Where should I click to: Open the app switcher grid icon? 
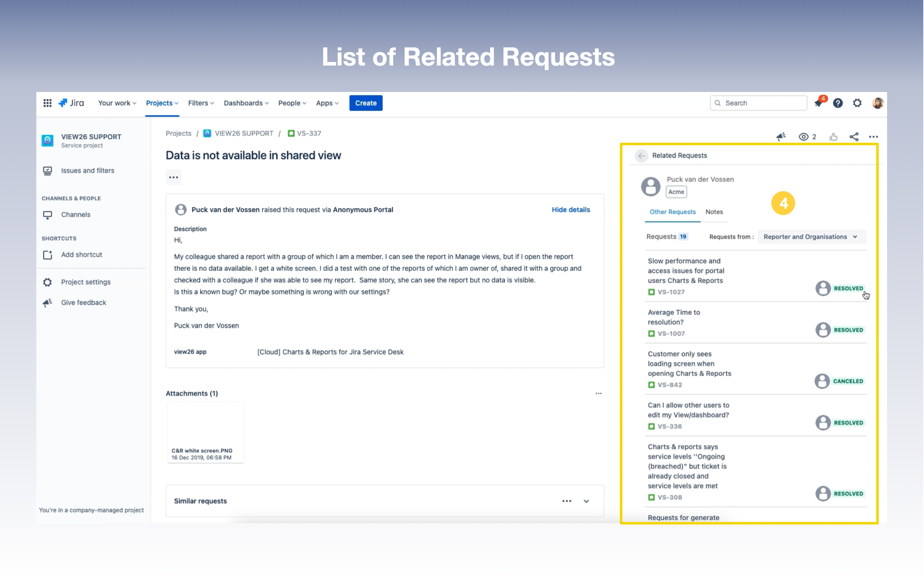point(47,103)
